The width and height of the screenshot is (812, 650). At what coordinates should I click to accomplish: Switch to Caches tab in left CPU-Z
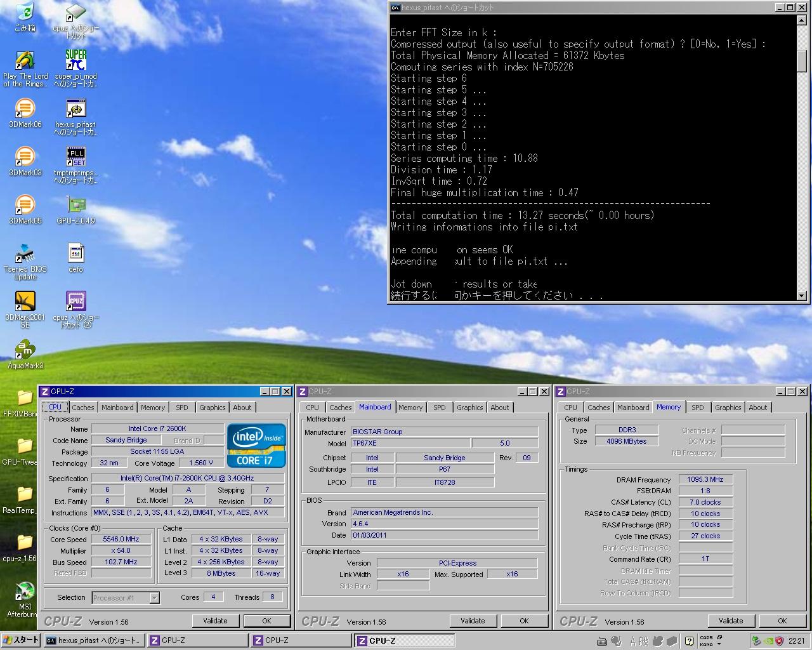tap(82, 408)
